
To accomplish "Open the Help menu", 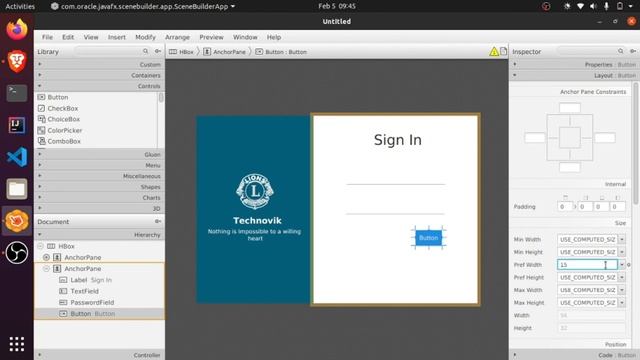I will (x=274, y=37).
